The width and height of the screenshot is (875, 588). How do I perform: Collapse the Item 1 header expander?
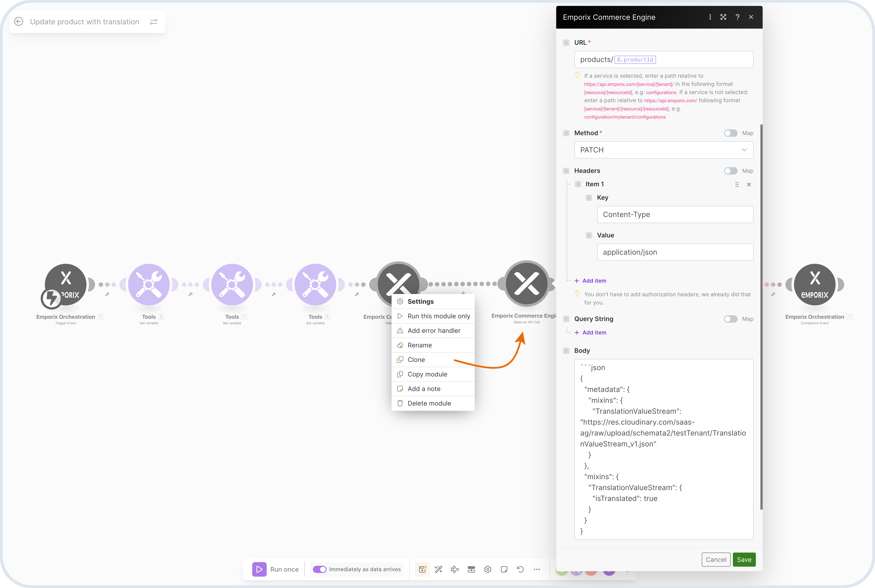click(x=578, y=184)
